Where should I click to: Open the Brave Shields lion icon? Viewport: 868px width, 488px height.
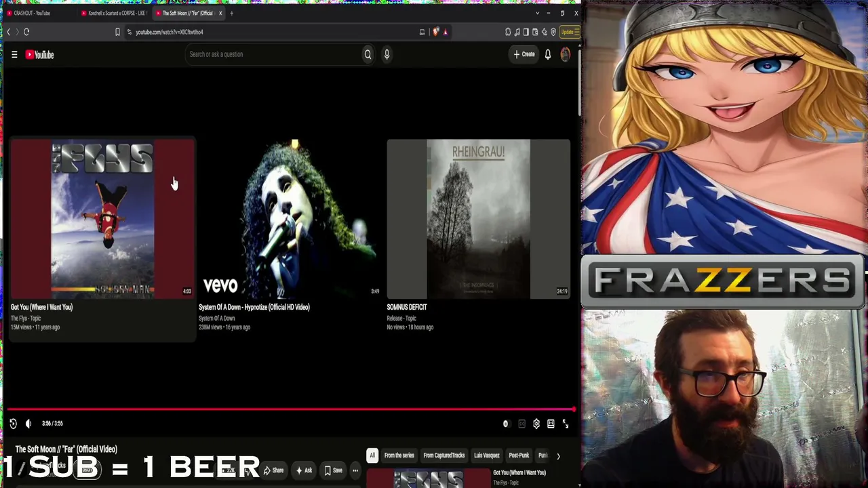436,32
